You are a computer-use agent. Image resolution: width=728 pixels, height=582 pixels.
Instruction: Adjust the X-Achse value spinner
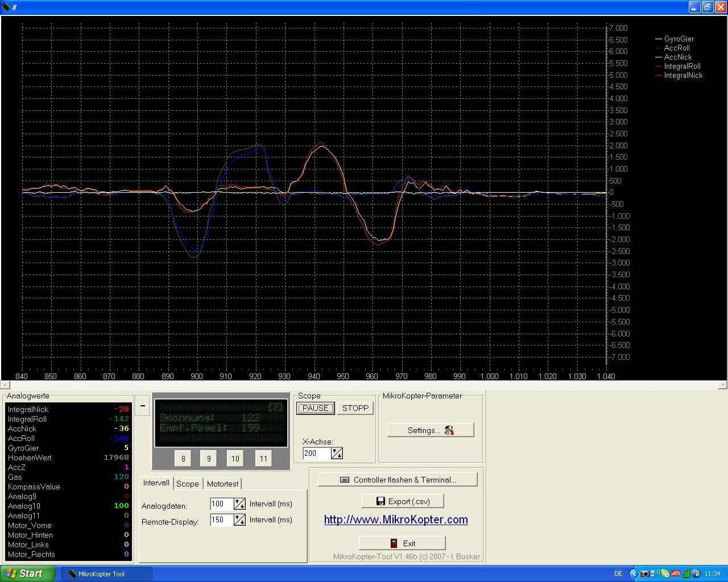pos(337,454)
